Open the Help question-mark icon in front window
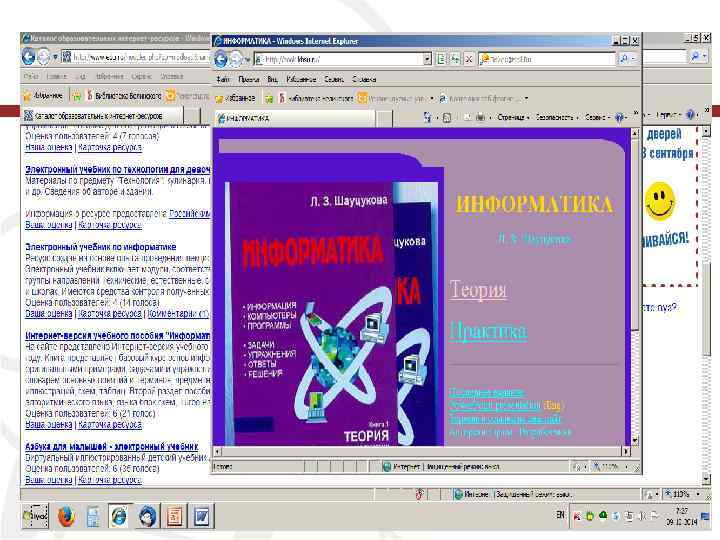Image resolution: width=720 pixels, height=540 pixels. pos(619,118)
